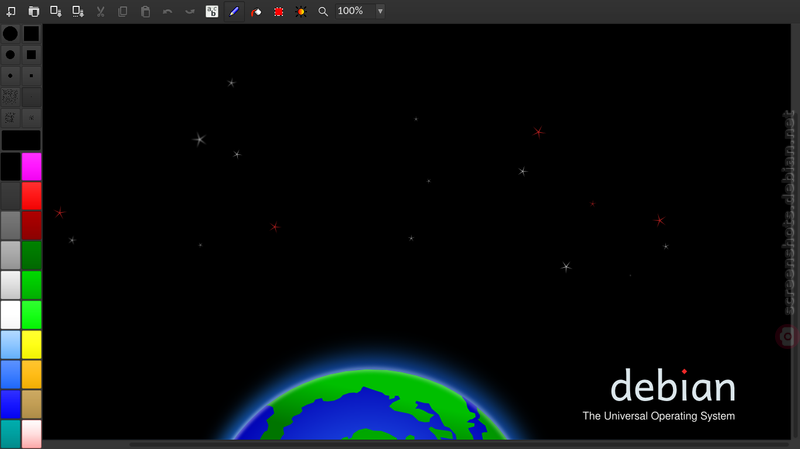The width and height of the screenshot is (800, 449).
Task: Choose the single-pixel dot brush
Action: click(31, 96)
